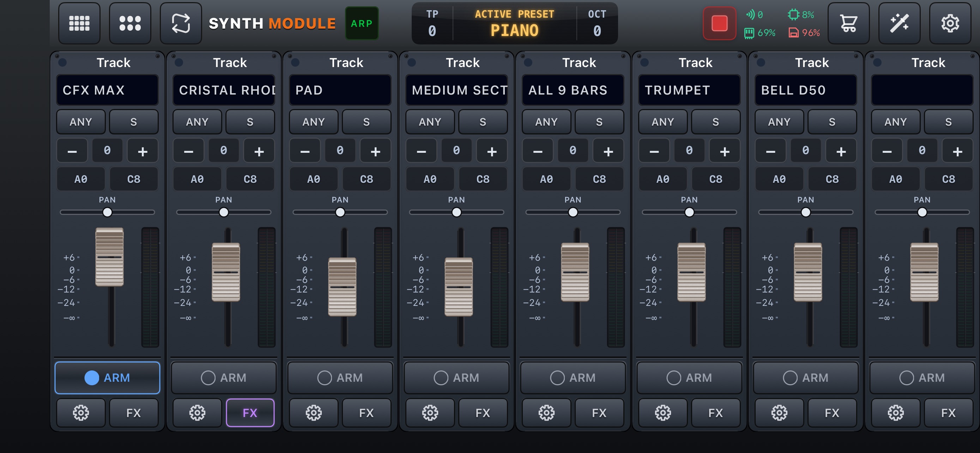
Task: Click the TP transpose value display
Action: tap(432, 23)
